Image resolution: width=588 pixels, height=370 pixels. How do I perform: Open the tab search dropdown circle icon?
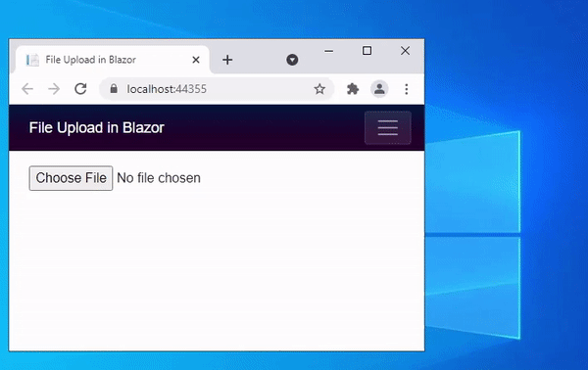coord(292,60)
